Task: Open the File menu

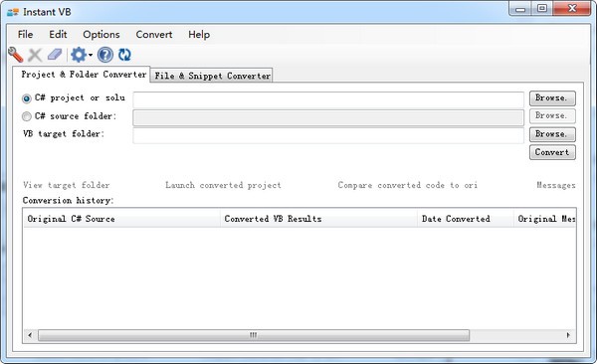Action: pos(25,34)
